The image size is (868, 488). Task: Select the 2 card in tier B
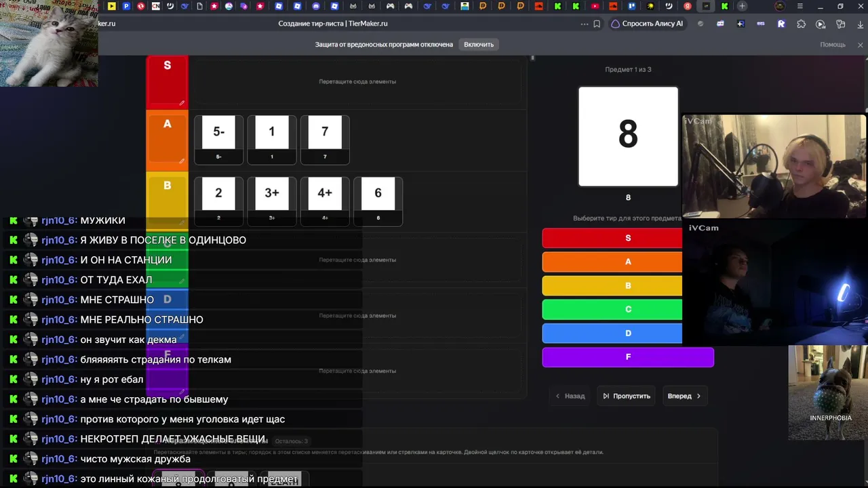(218, 201)
